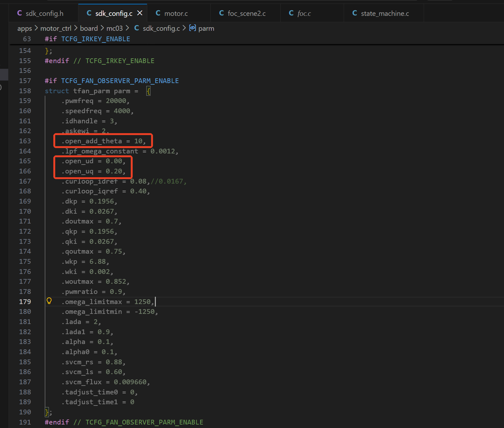Click the C file icon on state_machine.c tab
The height and width of the screenshot is (428, 504).
[355, 13]
